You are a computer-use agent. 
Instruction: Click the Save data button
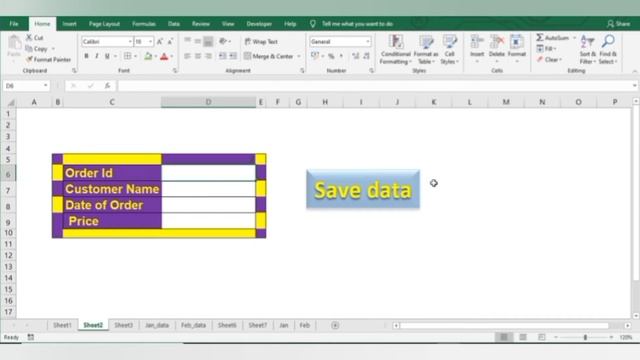coord(363,189)
